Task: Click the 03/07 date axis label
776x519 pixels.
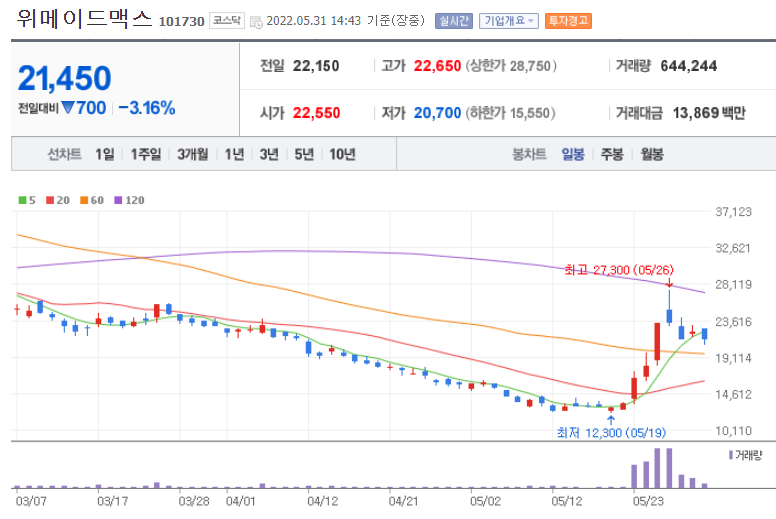Action: pos(31,501)
